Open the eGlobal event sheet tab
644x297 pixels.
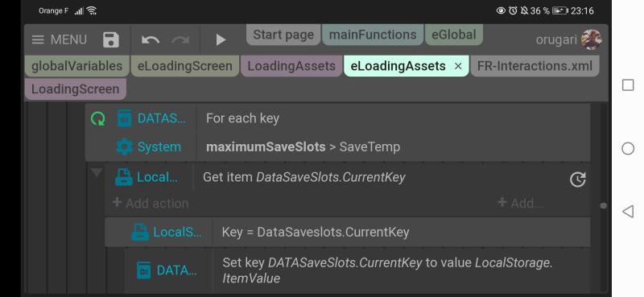click(x=454, y=35)
